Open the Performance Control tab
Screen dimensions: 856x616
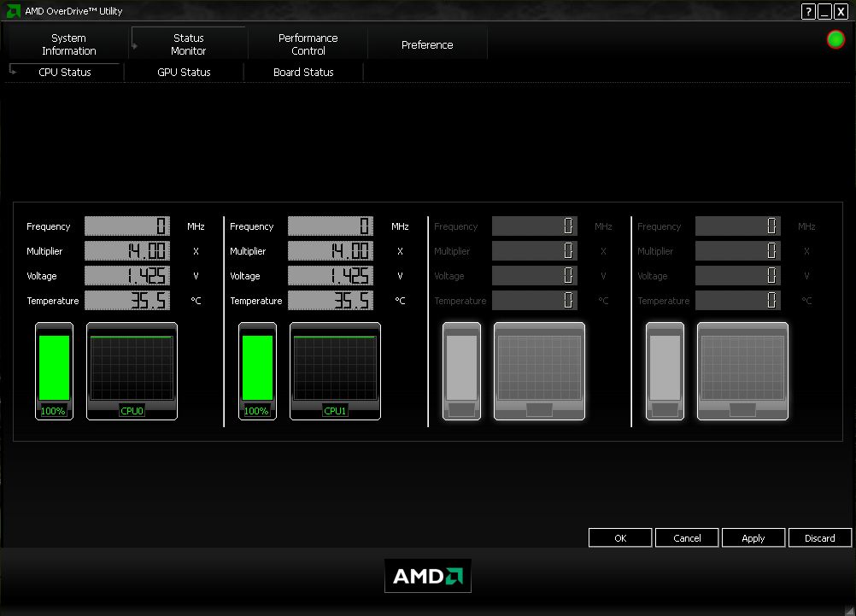click(308, 44)
